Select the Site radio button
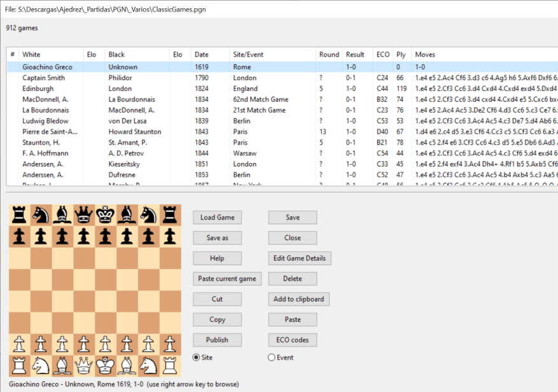The image size is (558, 392). (x=196, y=358)
